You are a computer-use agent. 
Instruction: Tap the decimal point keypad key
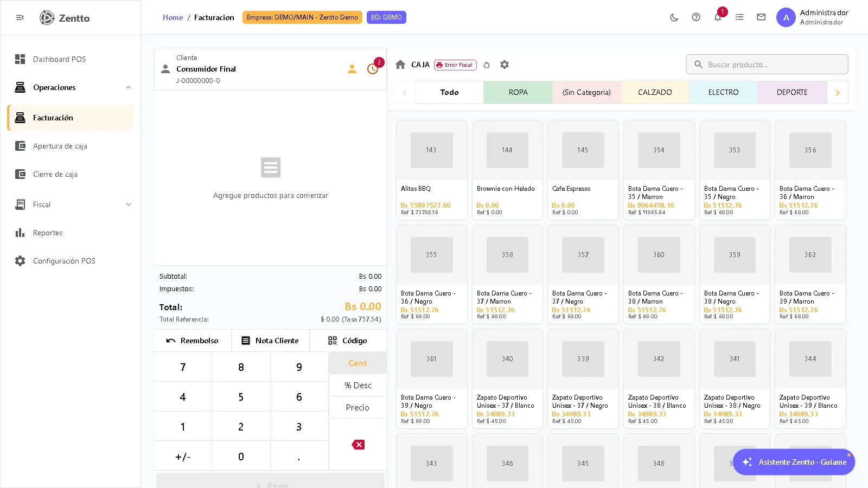[x=299, y=457]
